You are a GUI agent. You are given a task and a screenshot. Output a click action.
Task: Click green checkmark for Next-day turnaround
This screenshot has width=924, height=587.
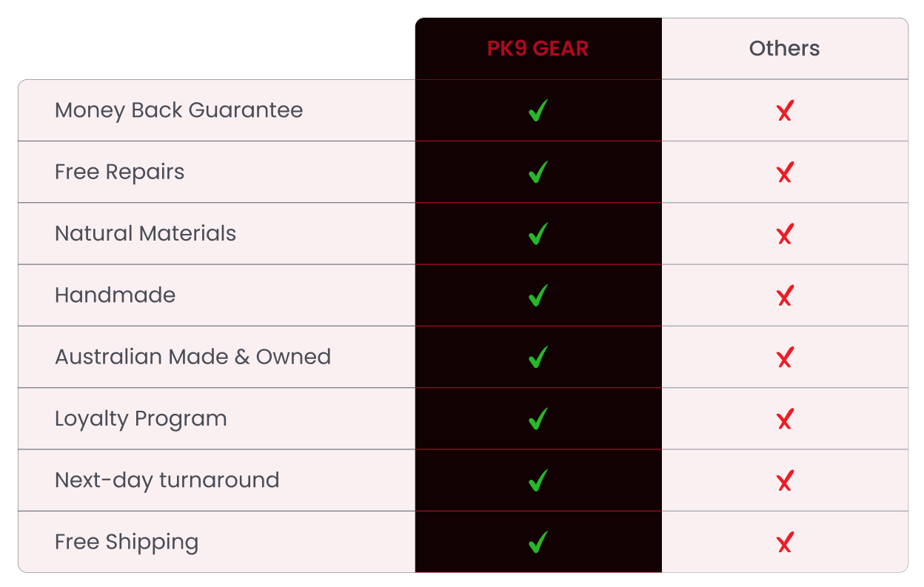[x=538, y=480]
